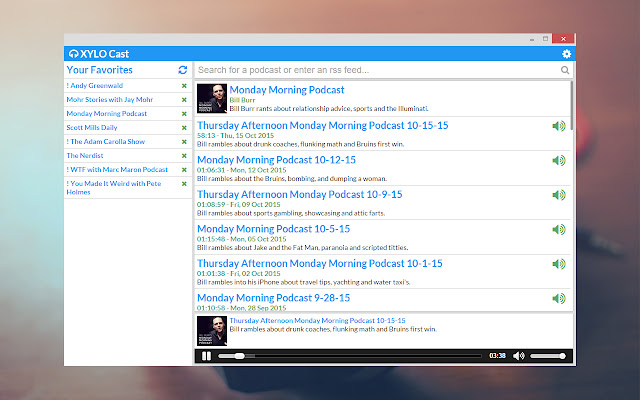Click '01:08:59 - Fri, 09 Oct 2015' text

pyautogui.click(x=239, y=204)
